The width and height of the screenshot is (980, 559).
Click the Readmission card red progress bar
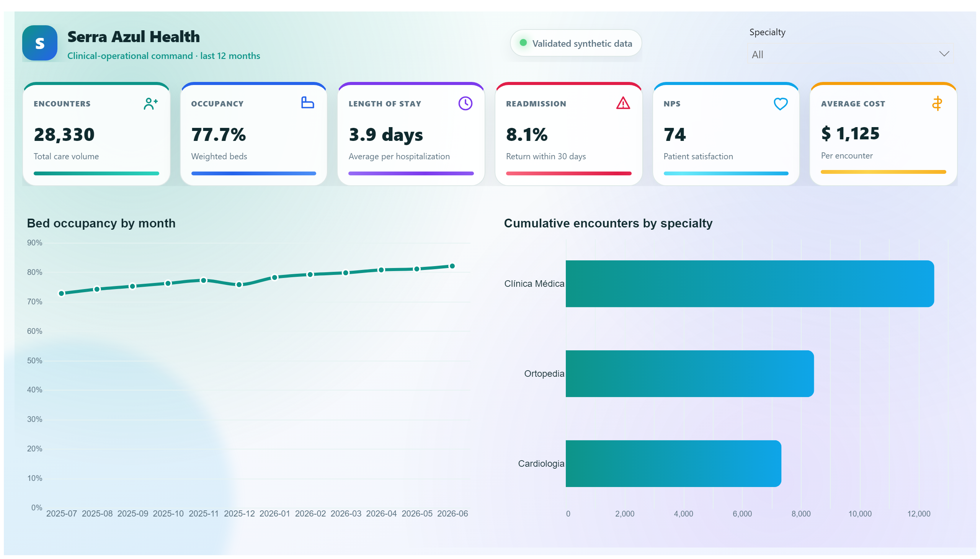pos(568,173)
